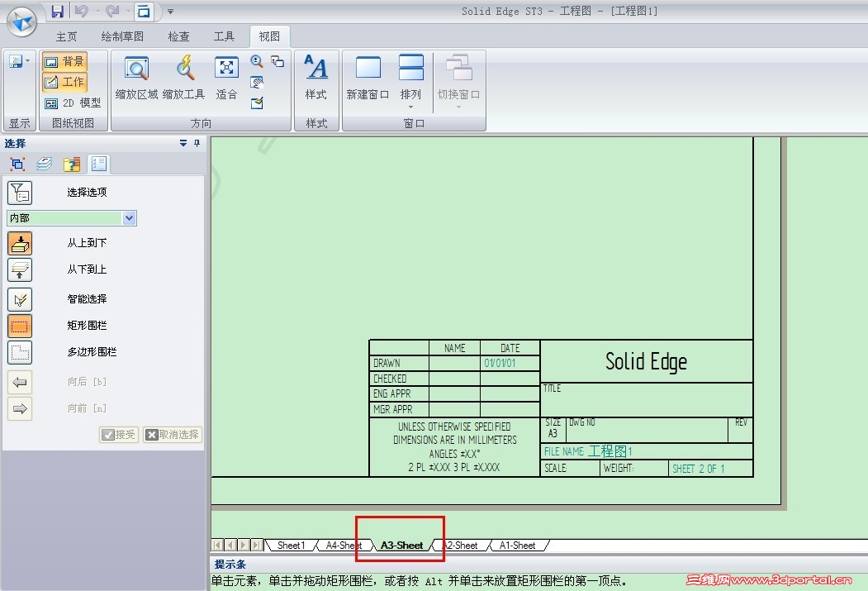Image resolution: width=868 pixels, height=591 pixels.
Task: Open the 样式 styles command
Action: tap(316, 78)
